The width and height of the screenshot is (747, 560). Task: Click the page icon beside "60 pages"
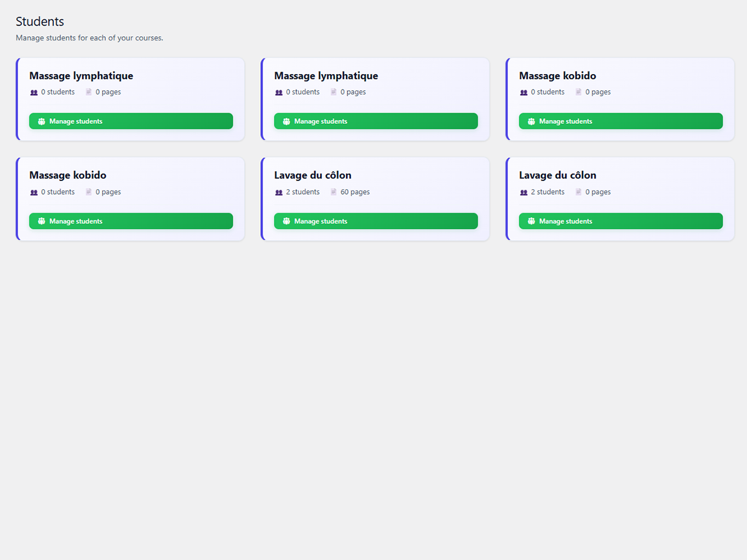(334, 192)
